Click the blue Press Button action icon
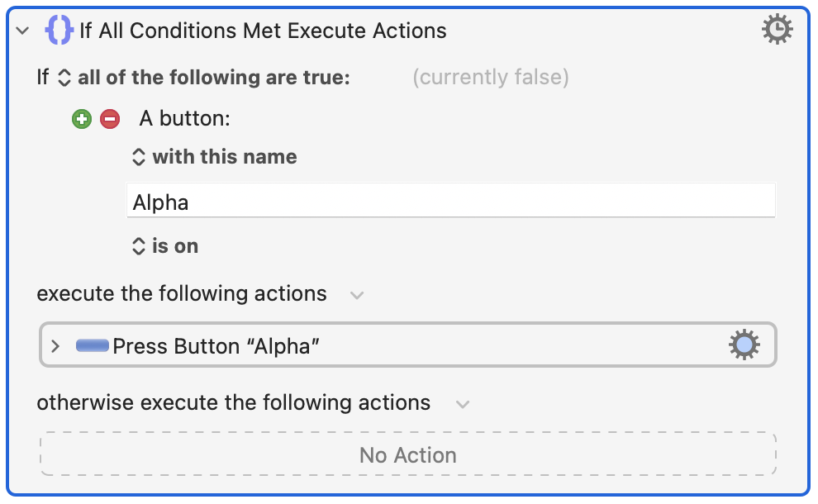The height and width of the screenshot is (504, 818). coord(92,346)
